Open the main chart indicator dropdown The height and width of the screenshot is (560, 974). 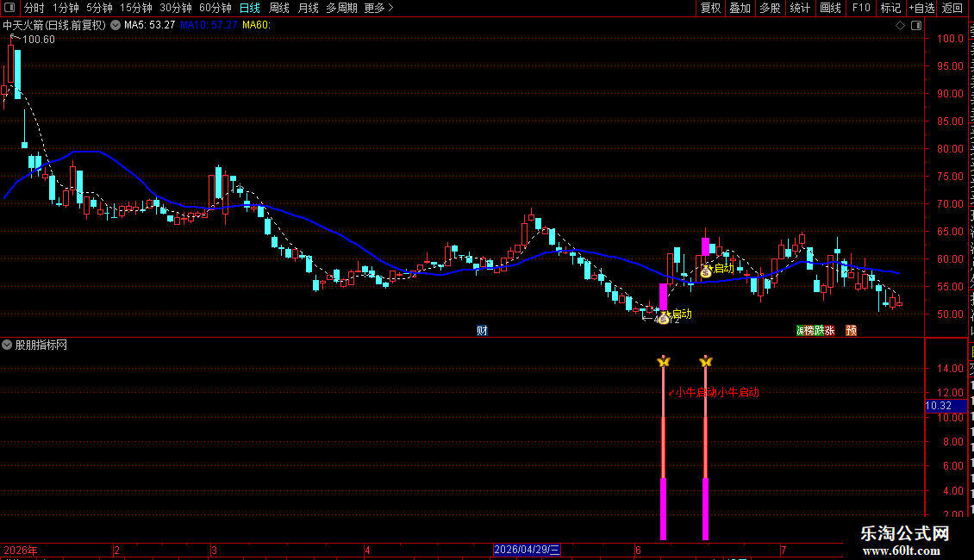116,25
